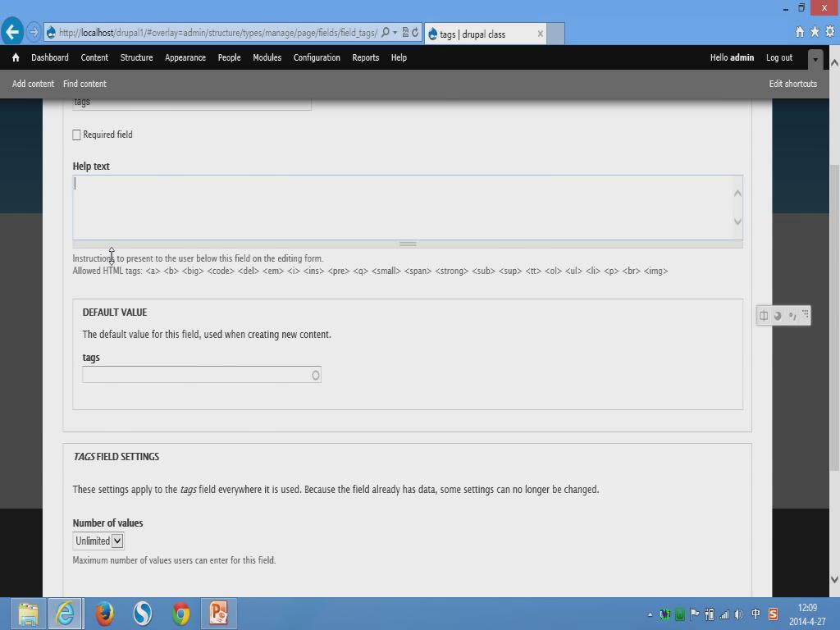Open the Number of values dropdown
This screenshot has width=840, height=630.
[98, 541]
